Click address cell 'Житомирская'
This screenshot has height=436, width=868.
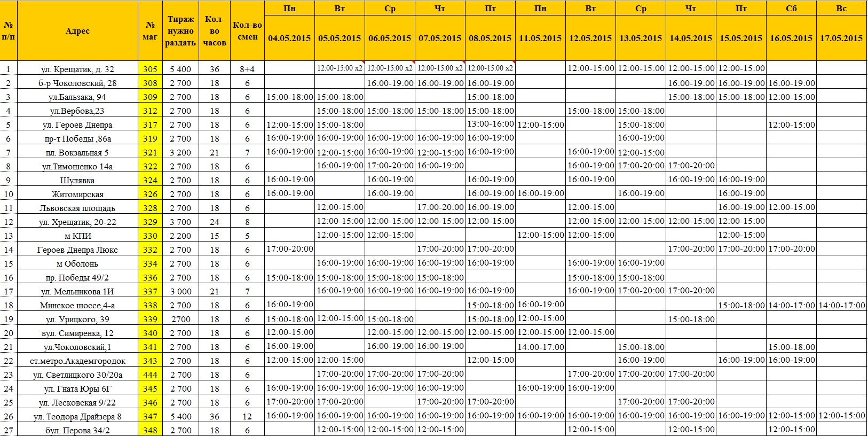click(x=77, y=194)
